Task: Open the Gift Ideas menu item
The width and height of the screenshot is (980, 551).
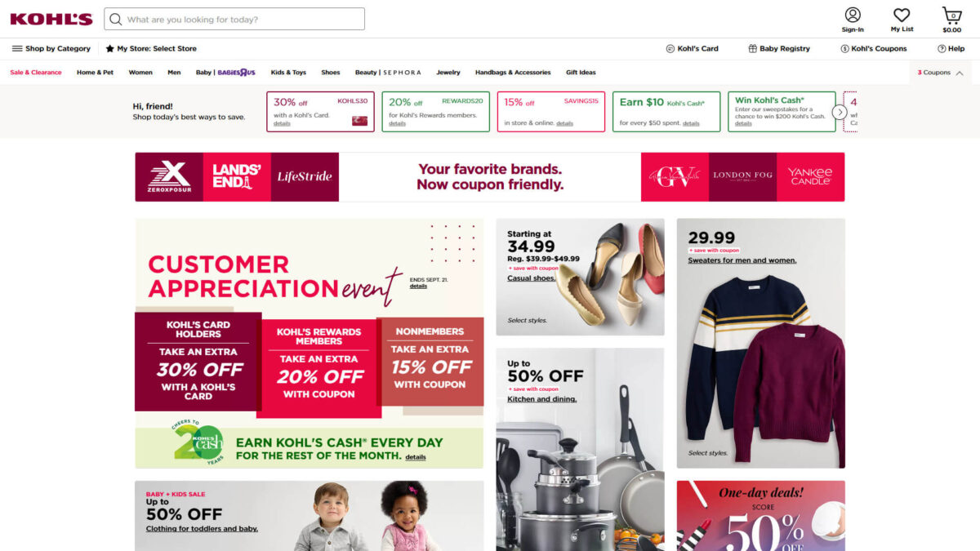Action: click(581, 73)
